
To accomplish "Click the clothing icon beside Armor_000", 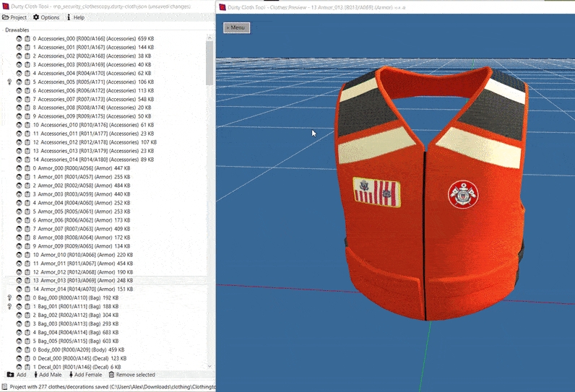I will click(x=27, y=167).
